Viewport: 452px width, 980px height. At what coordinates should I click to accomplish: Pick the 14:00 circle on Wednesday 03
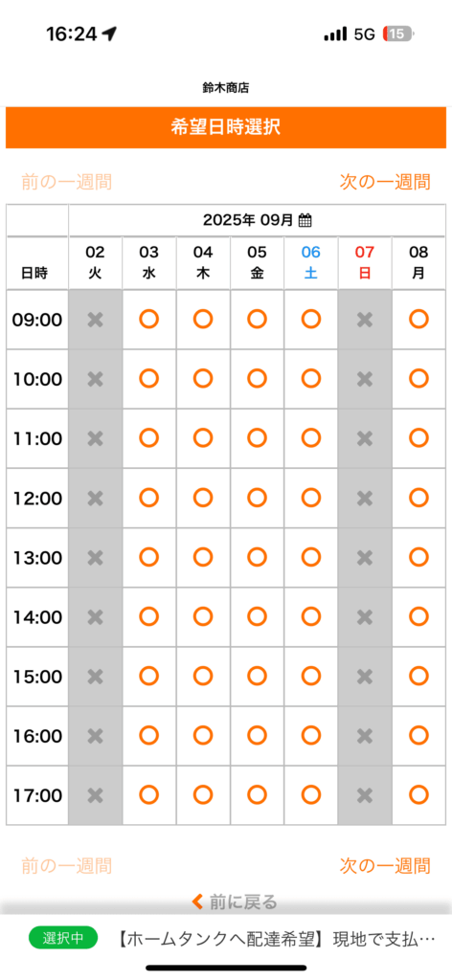tap(148, 617)
